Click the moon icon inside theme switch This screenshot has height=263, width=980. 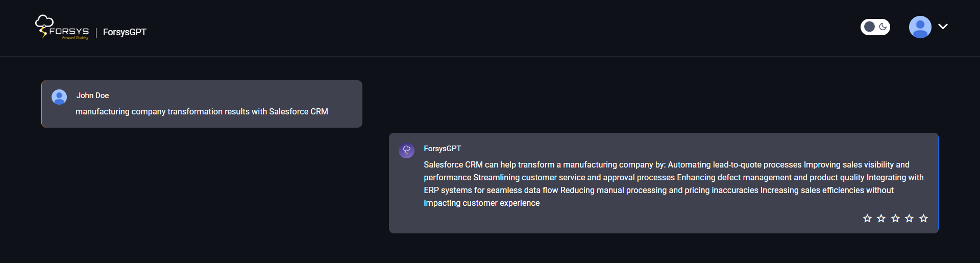click(883, 27)
